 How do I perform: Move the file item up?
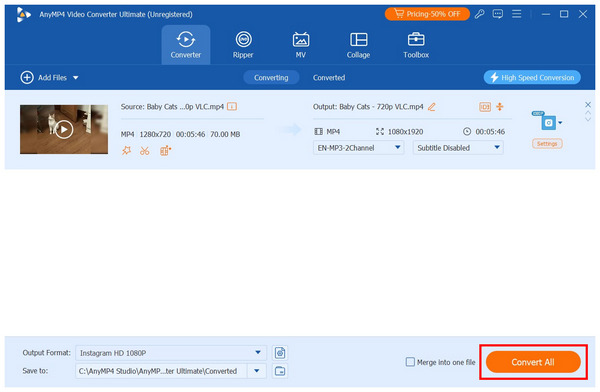[588, 113]
